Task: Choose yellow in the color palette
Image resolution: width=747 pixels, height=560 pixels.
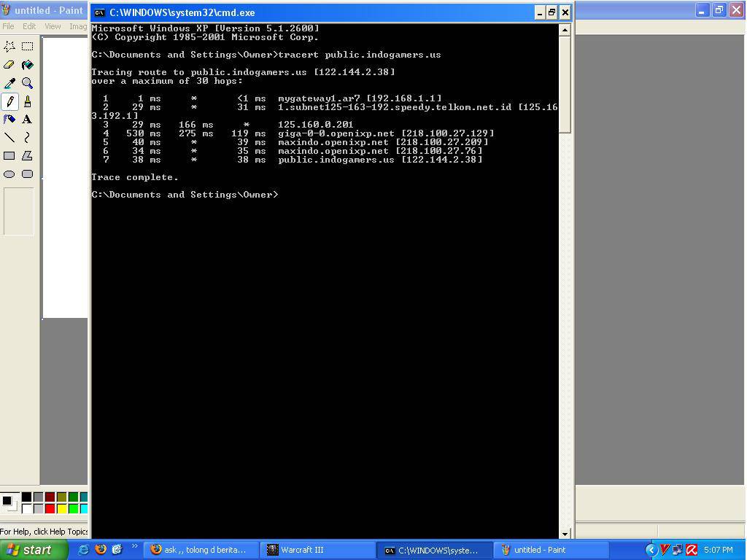Action: tap(61, 508)
